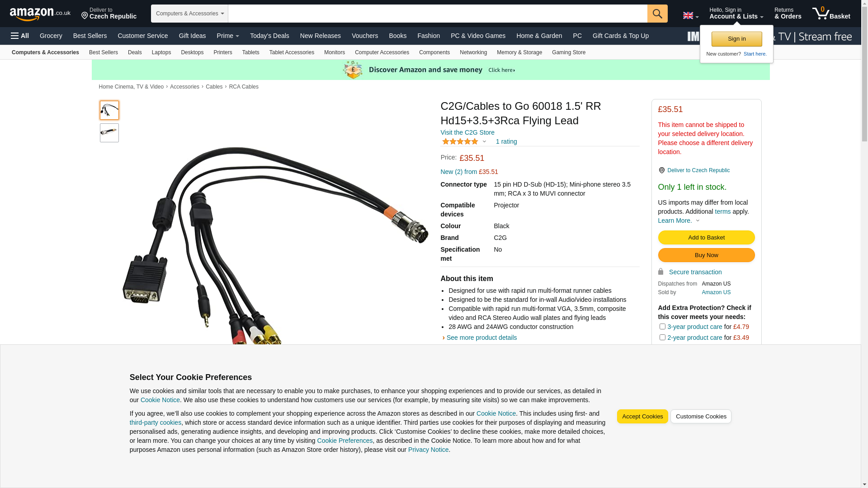Expand the Prime menu dropdown
This screenshot has width=868, height=488.
[x=228, y=36]
